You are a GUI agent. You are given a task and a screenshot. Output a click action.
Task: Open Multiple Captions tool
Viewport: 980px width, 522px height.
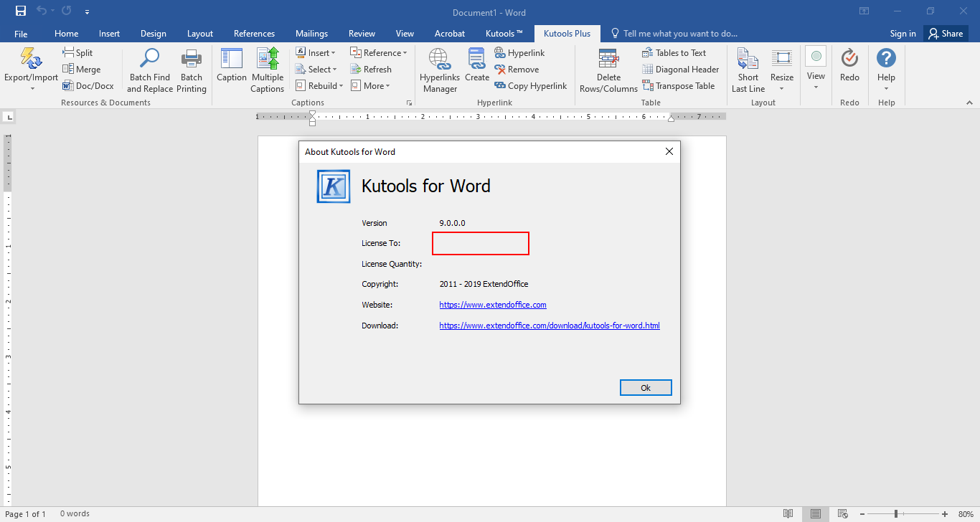(268, 70)
